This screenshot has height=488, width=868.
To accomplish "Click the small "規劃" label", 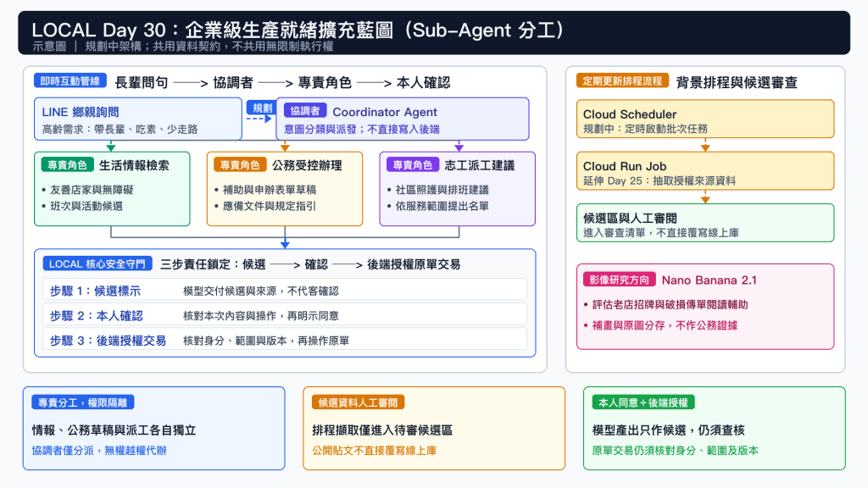I will point(263,108).
